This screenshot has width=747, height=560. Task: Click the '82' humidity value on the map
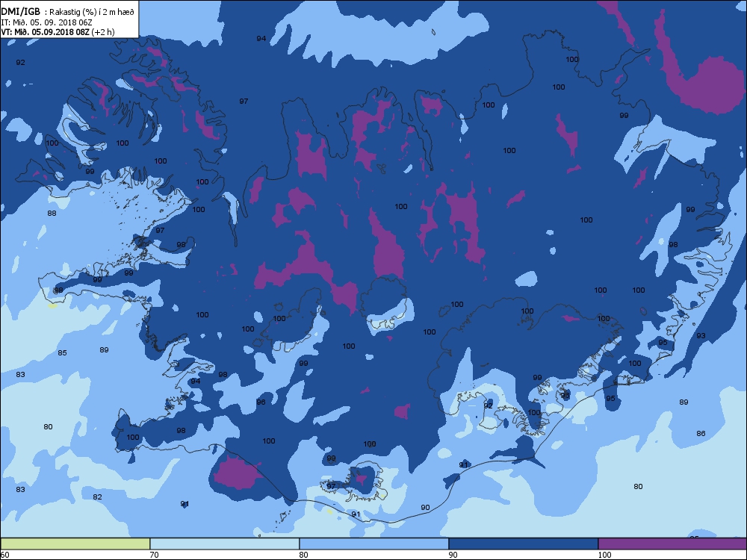(97, 497)
